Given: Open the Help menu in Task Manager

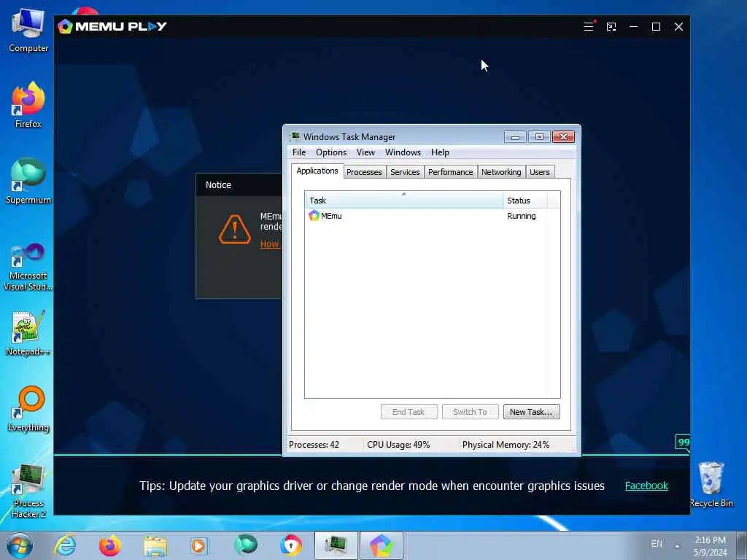Looking at the screenshot, I should point(440,152).
